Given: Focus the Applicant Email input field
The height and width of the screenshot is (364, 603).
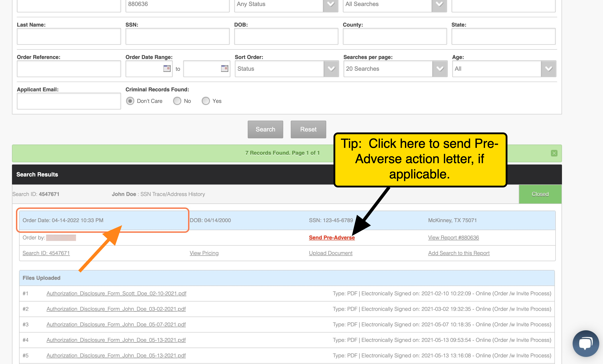Looking at the screenshot, I should click(x=69, y=101).
